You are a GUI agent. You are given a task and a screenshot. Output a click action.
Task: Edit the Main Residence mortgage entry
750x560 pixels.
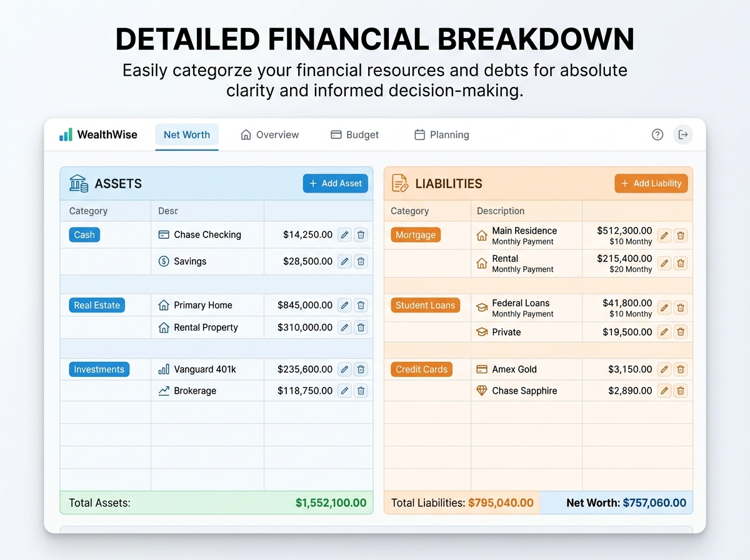click(664, 236)
